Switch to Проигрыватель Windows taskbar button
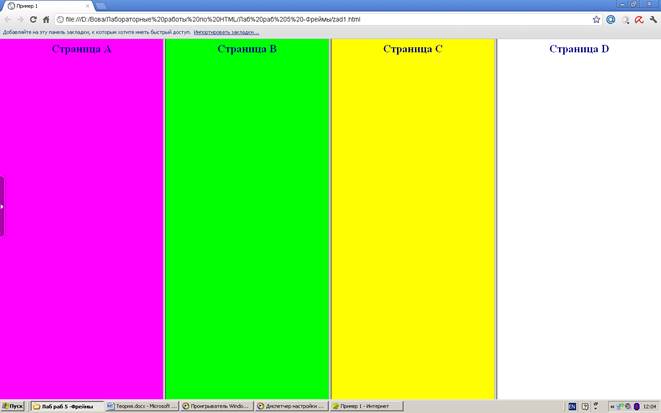The height and width of the screenshot is (413, 661). (217, 406)
